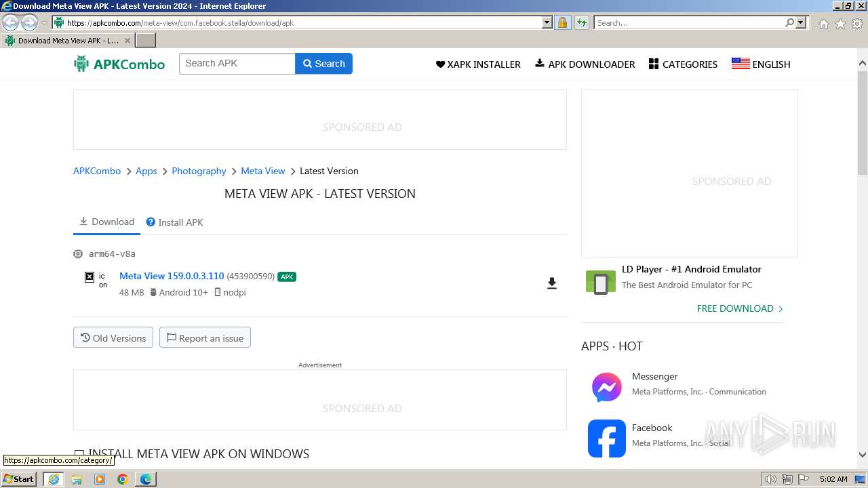Open the Old Versions button

click(x=113, y=338)
